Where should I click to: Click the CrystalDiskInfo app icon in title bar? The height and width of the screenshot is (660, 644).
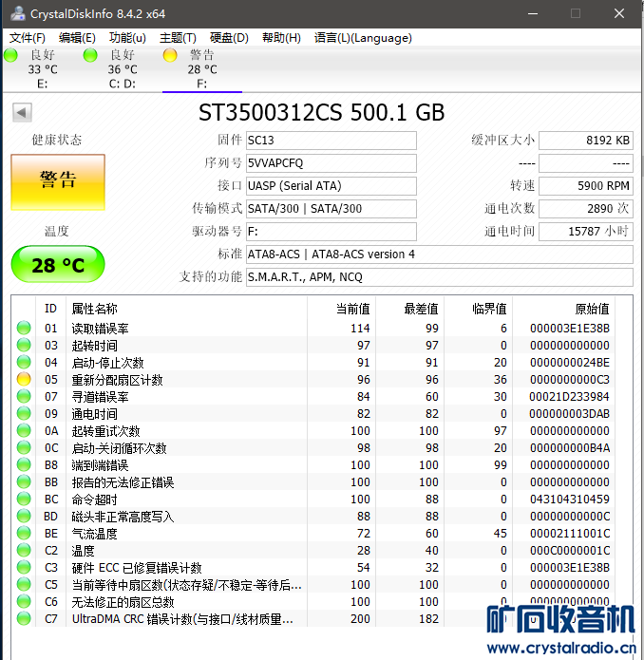18,13
